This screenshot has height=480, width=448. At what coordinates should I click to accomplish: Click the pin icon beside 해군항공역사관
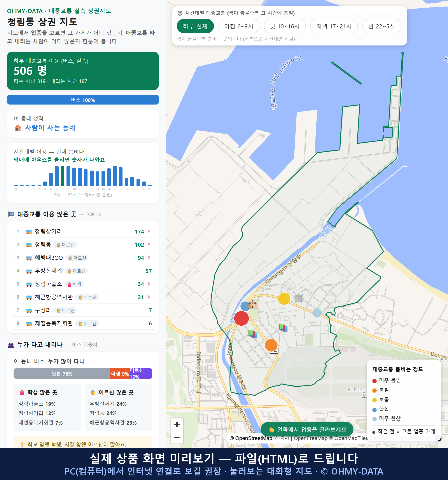[x=149, y=297]
